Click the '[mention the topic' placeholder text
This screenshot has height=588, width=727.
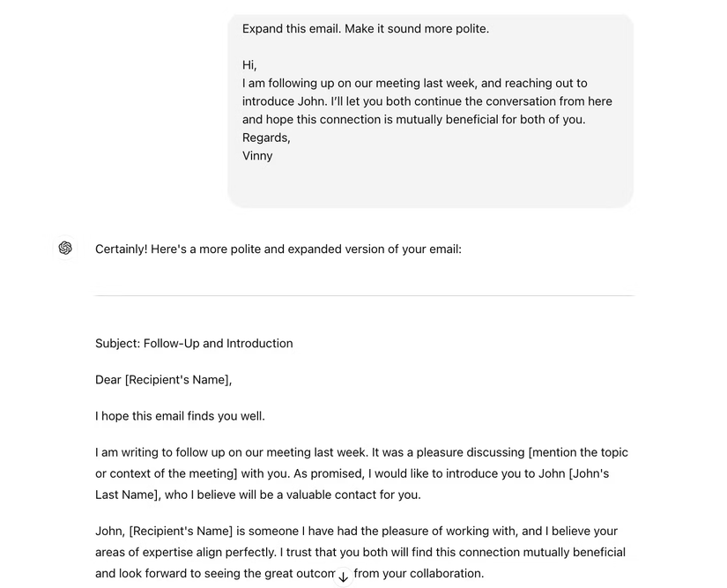pyautogui.click(x=577, y=452)
